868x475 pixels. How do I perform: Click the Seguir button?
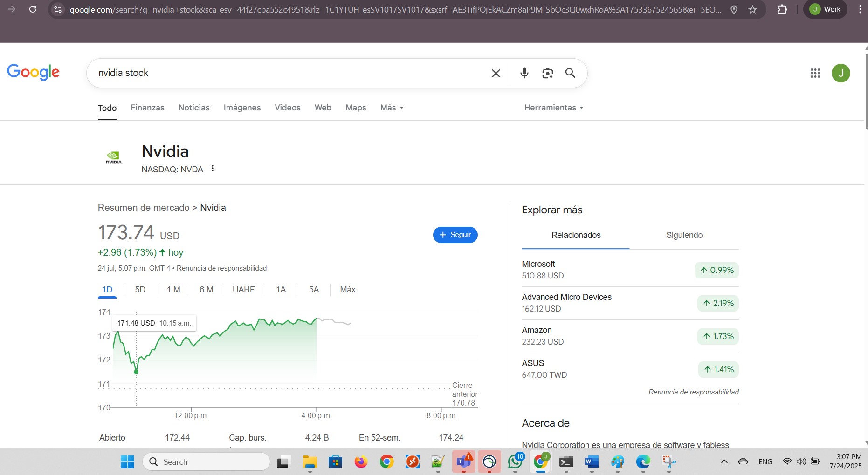click(455, 235)
